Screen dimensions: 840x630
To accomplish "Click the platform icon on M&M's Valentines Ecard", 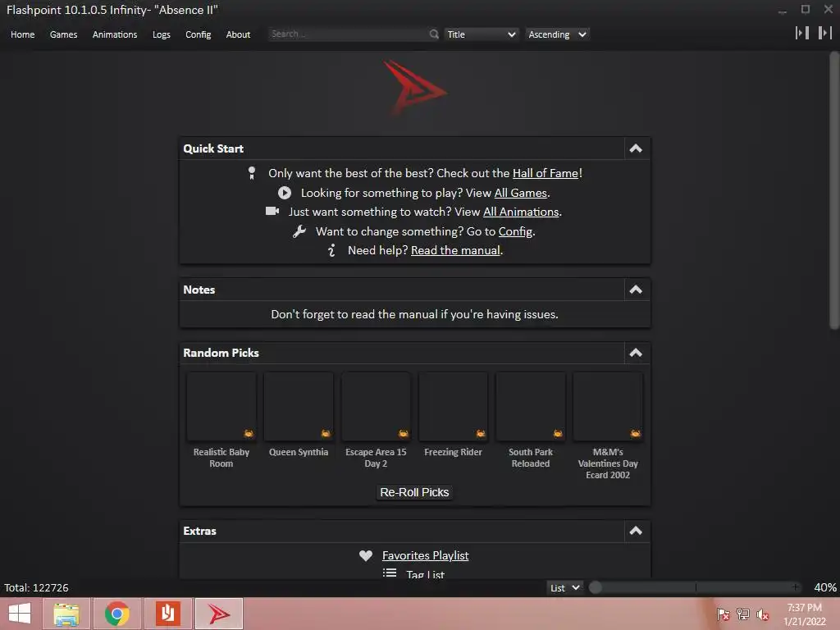I will pos(636,433).
